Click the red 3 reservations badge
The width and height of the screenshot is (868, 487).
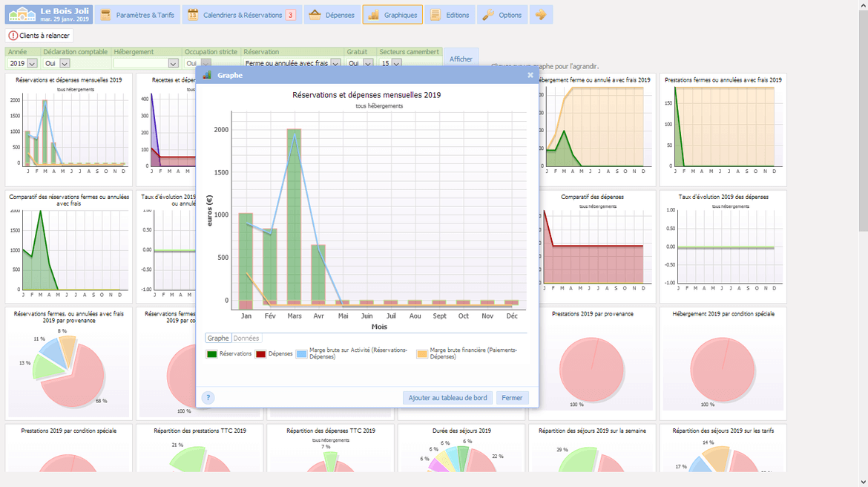(290, 15)
